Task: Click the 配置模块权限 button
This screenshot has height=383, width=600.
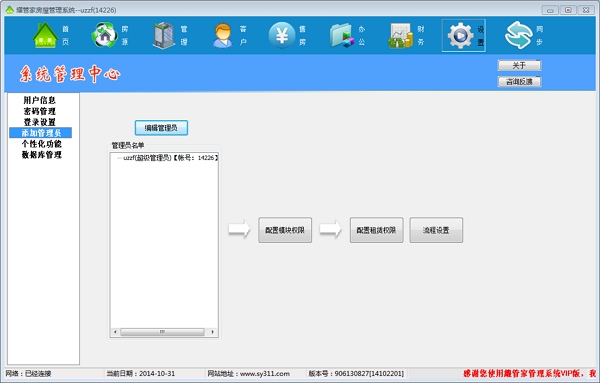Action: (x=285, y=230)
